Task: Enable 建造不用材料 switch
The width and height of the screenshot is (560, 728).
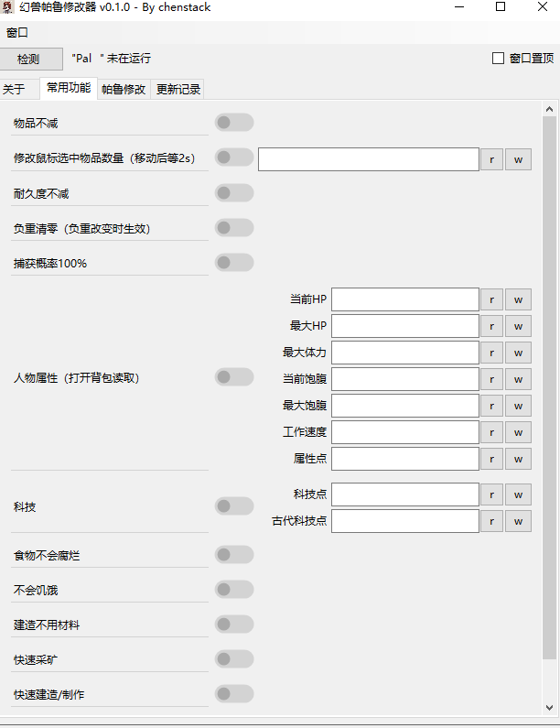Action: pyautogui.click(x=234, y=624)
